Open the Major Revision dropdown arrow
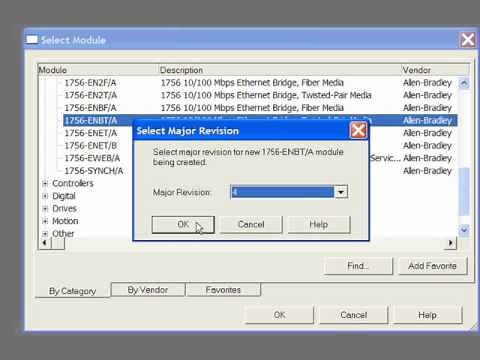The width and height of the screenshot is (480, 360). (x=341, y=192)
